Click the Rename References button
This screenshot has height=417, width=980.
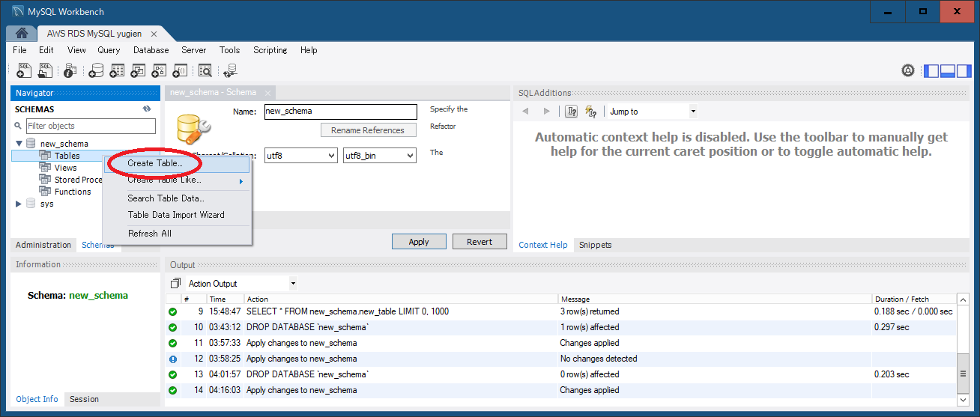[x=368, y=130]
